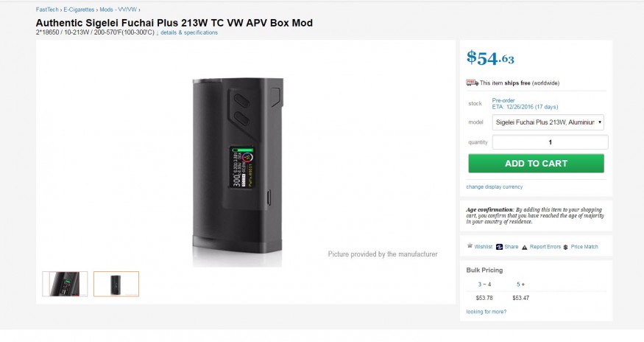Click the Wishlist star icon
Image resolution: width=644 pixels, height=342 pixels.
pos(470,247)
